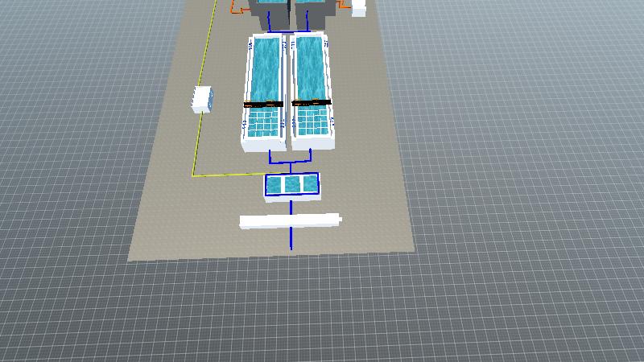Select the orange pipe at top left

click(240, 10)
